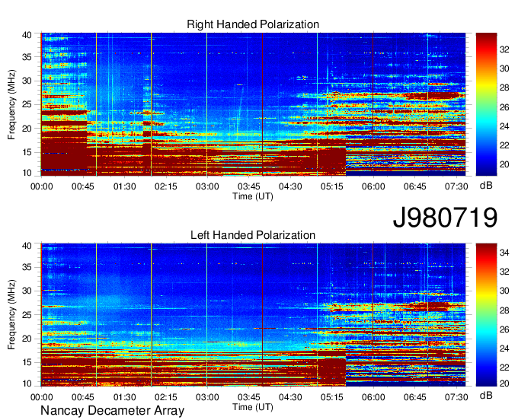
Task: Click the 03:45 time tick on right-handed plot
Action: pyautogui.click(x=249, y=186)
